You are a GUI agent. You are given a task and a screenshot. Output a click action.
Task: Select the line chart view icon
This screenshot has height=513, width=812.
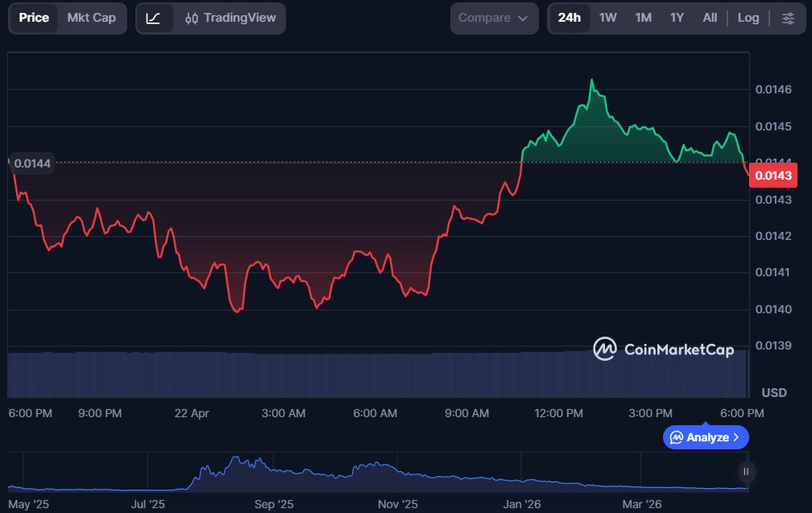click(x=154, y=18)
